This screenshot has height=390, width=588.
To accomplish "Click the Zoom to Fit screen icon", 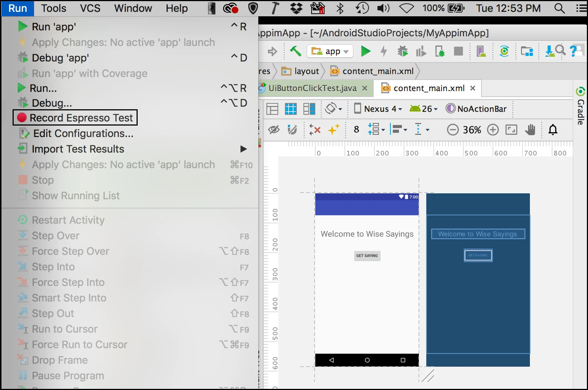I will [511, 130].
